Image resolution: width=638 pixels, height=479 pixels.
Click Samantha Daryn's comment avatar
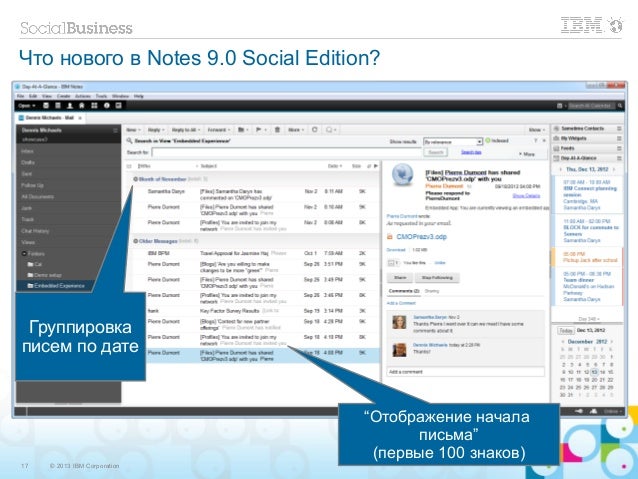pos(399,322)
